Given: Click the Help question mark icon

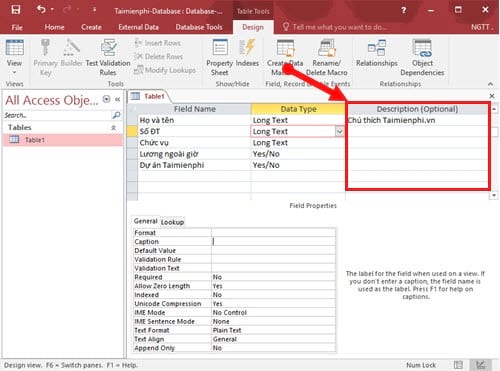Looking at the screenshot, I should (x=404, y=10).
